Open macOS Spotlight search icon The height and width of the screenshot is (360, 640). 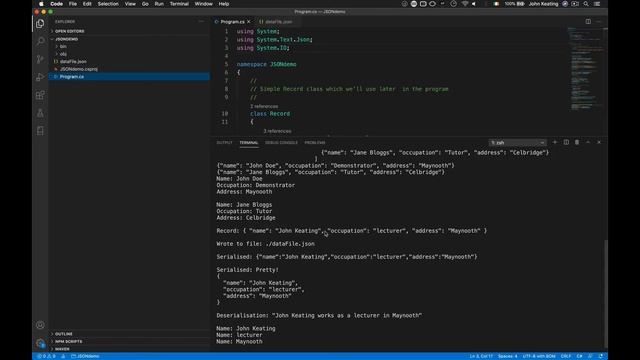(586, 4)
